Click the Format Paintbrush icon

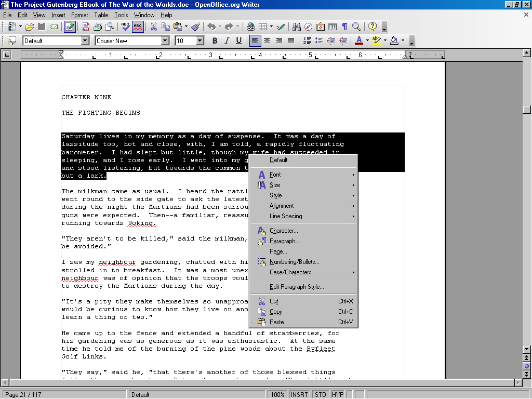point(195,26)
